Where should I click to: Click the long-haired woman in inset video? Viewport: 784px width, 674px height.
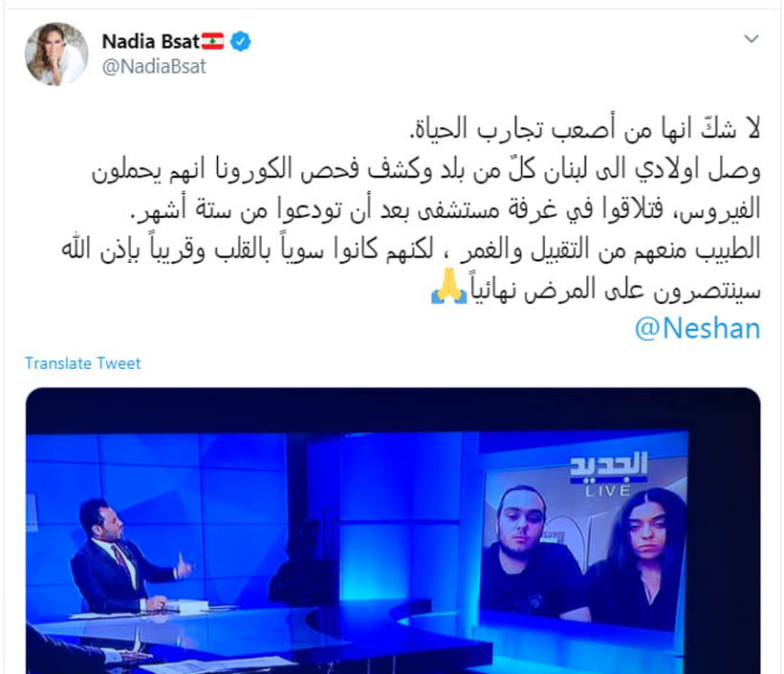[636, 560]
